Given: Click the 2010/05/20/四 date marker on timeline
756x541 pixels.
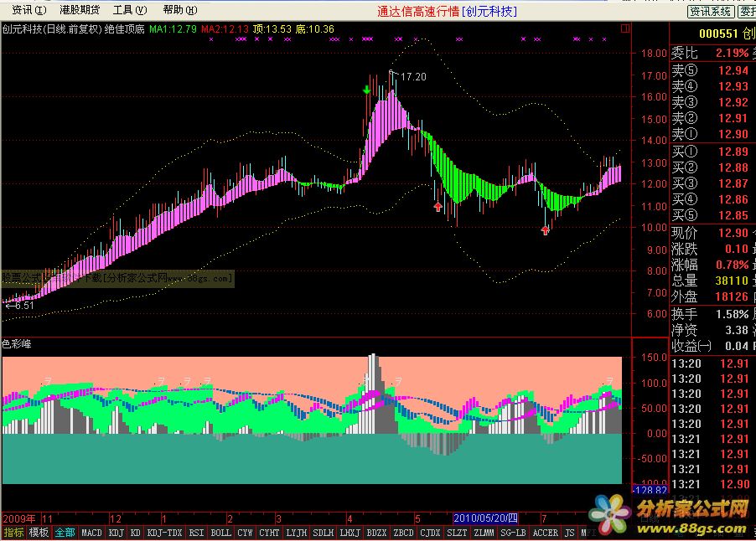Looking at the screenshot, I should coord(485,518).
